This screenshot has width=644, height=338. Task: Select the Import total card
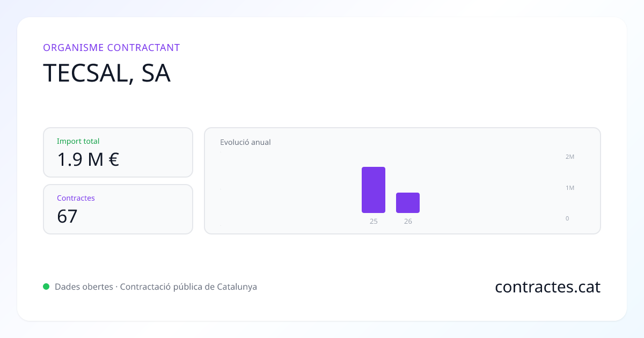tap(118, 152)
